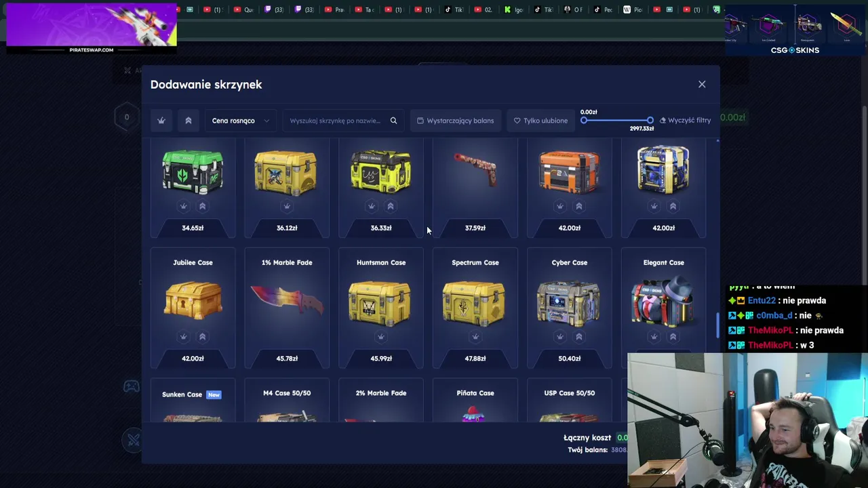This screenshot has width=868, height=488.
Task: Toggle the double-chevron filter in the toolbar
Action: (x=189, y=121)
